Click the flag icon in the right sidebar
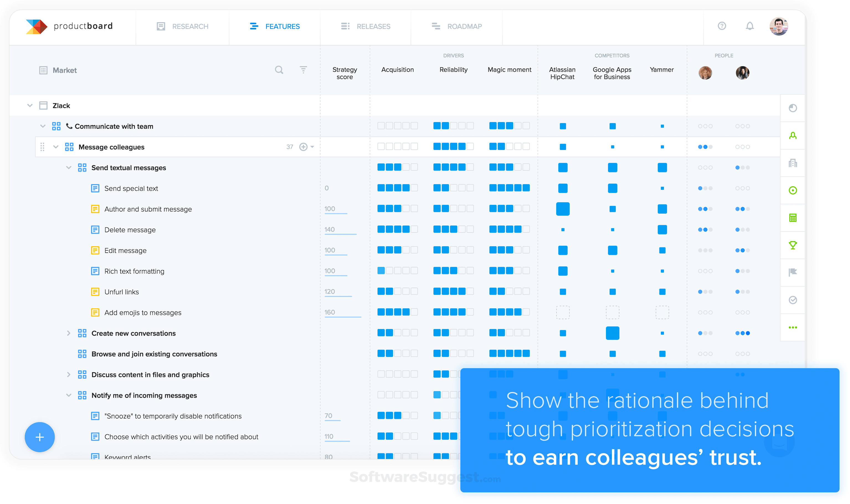The height and width of the screenshot is (504, 850). point(793,272)
